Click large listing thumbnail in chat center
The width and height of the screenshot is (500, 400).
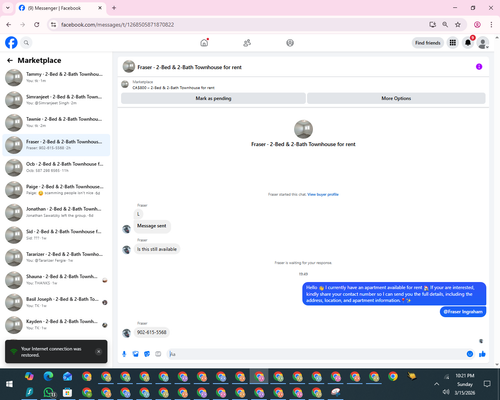(x=303, y=129)
